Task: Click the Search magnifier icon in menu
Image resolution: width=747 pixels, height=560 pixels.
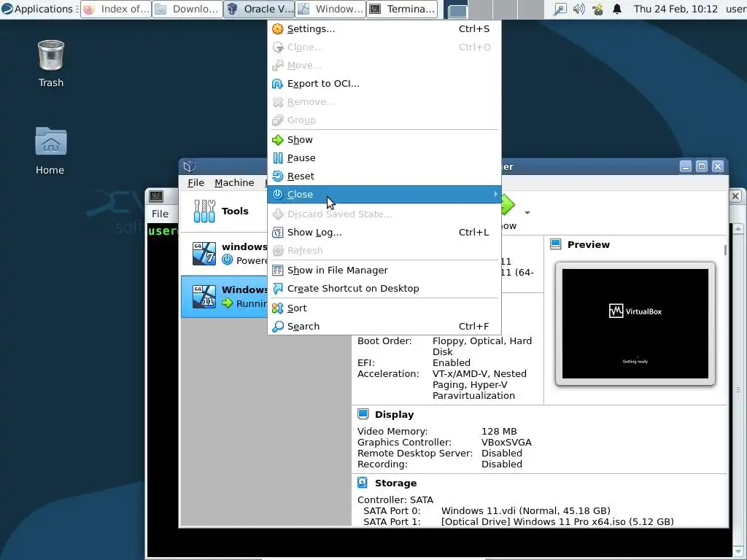Action: (278, 327)
